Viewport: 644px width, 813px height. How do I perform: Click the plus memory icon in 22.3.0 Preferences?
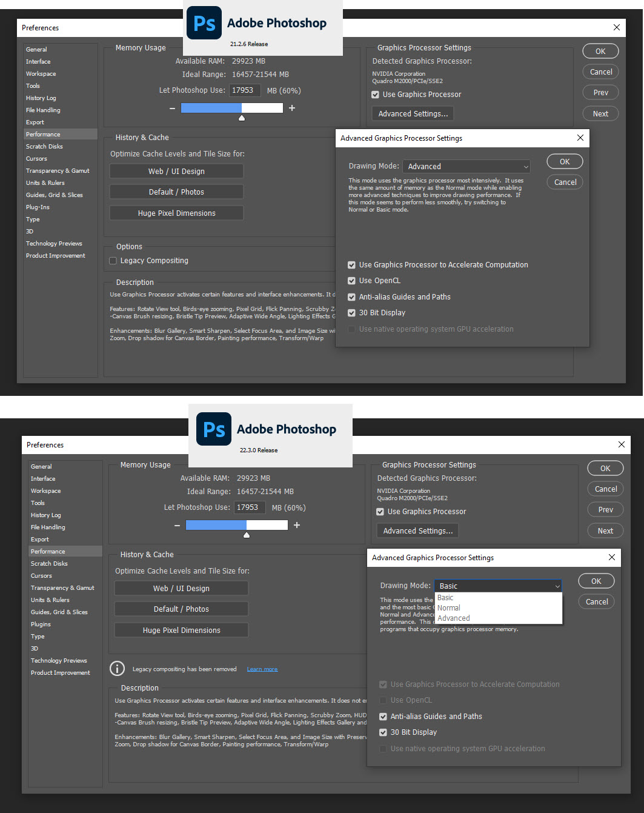click(x=297, y=525)
